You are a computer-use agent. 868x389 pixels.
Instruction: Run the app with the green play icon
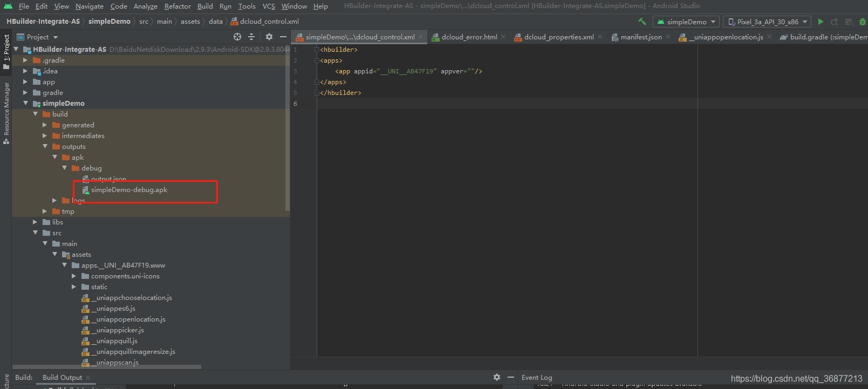[x=821, y=22]
